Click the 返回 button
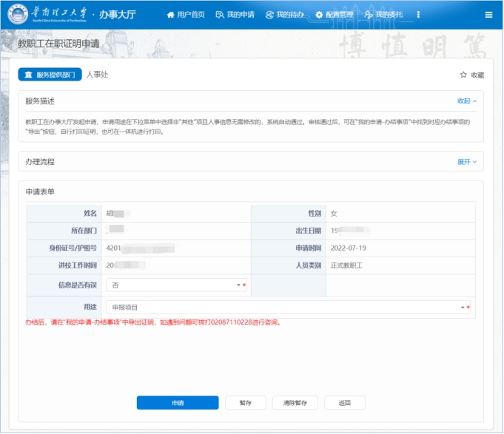 coord(344,403)
